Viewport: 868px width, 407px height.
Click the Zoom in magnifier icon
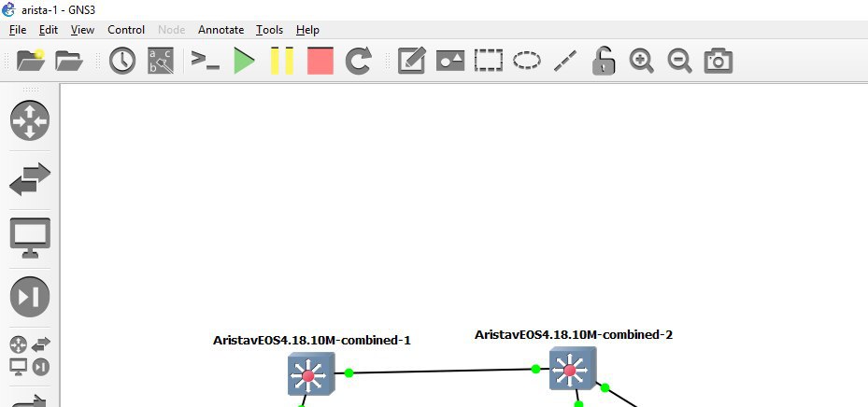(642, 61)
